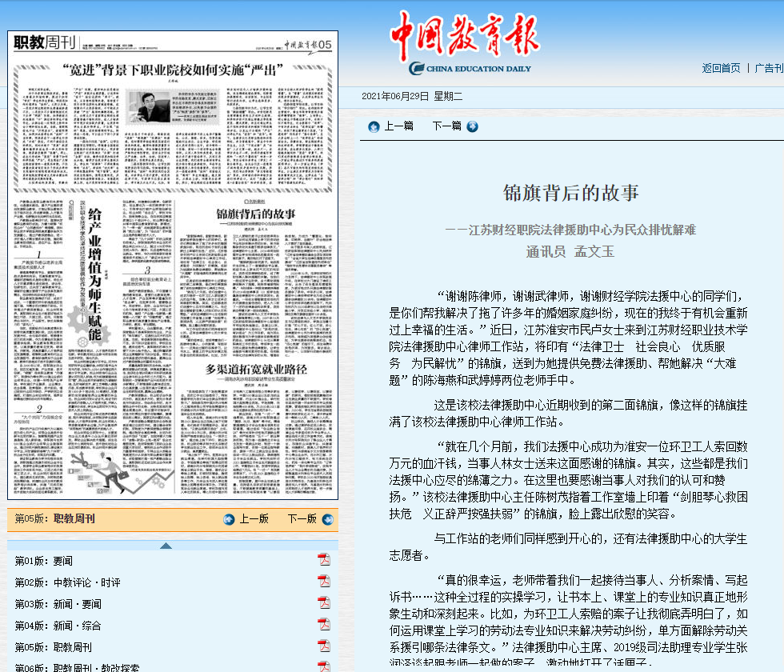Click the 下一版 text link
Screen dimensions: 784x672
pos(302,519)
